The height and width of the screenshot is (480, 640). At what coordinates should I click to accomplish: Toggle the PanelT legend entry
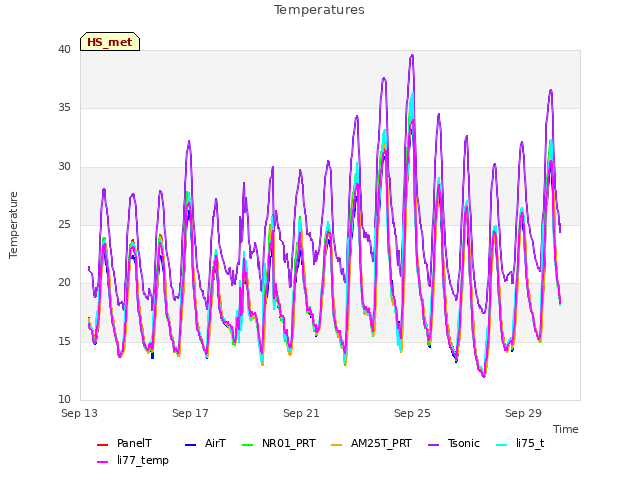pos(124,443)
